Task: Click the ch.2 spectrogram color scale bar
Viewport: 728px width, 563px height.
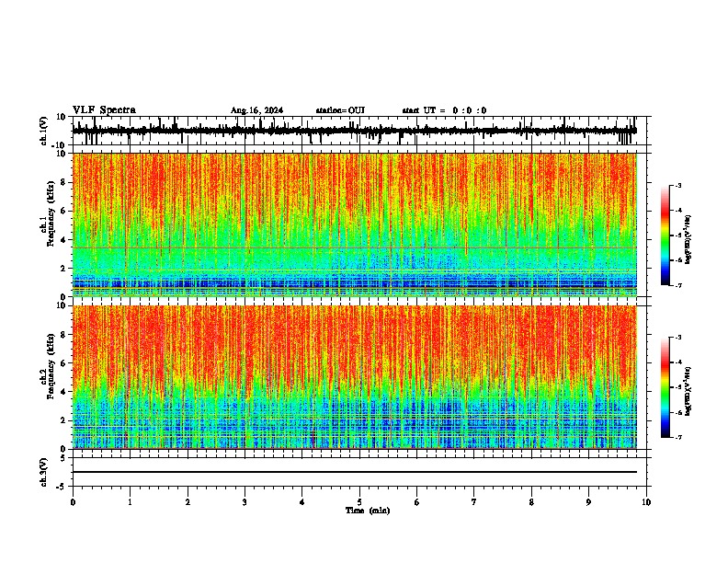Action: (x=665, y=387)
